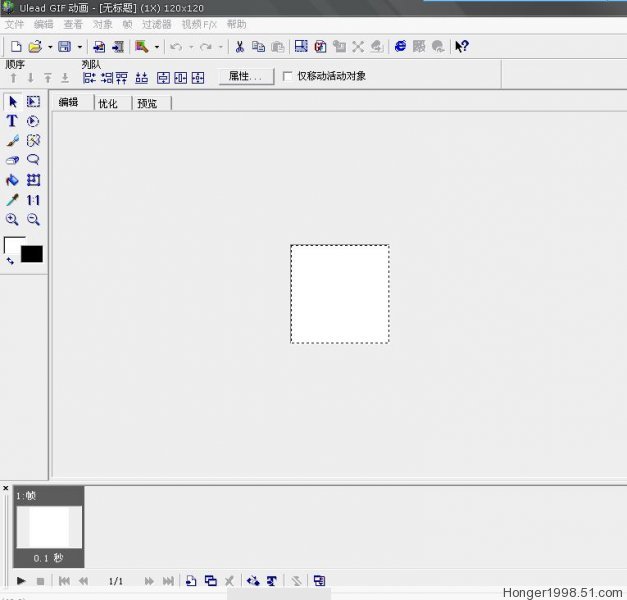Switch to the 优化 tab
627x600 pixels.
pyautogui.click(x=108, y=103)
